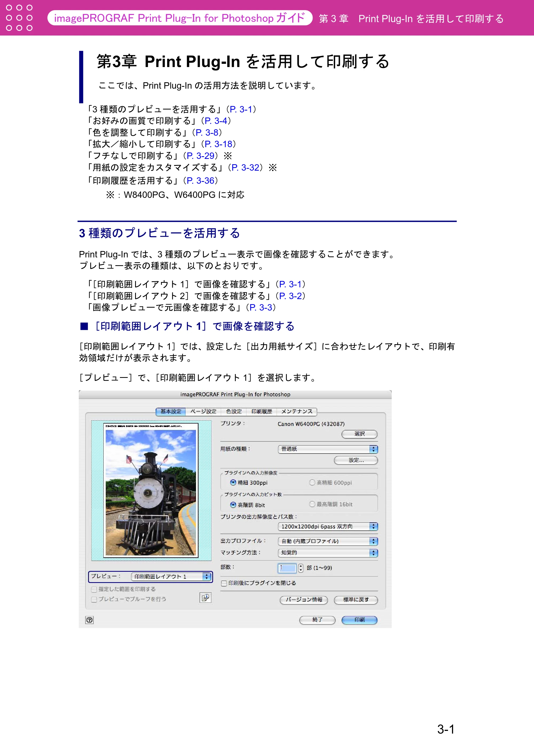Toggle 指定した範囲を印刷する checkbox

[94, 589]
